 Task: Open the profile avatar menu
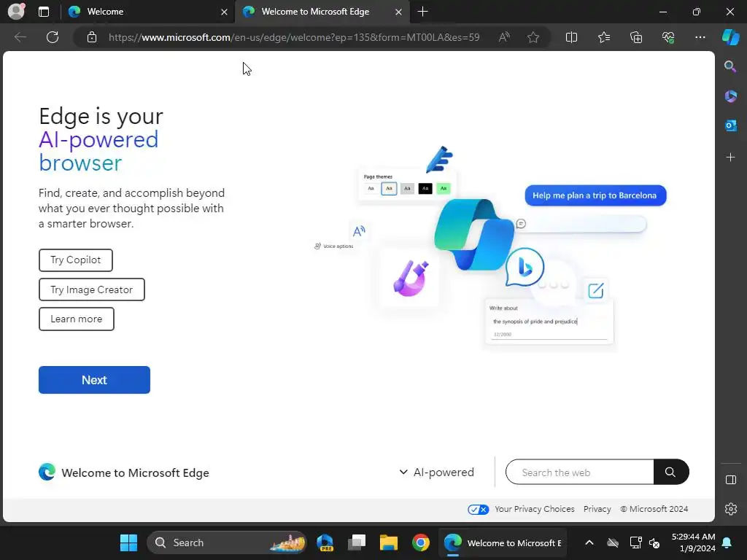pos(16,12)
